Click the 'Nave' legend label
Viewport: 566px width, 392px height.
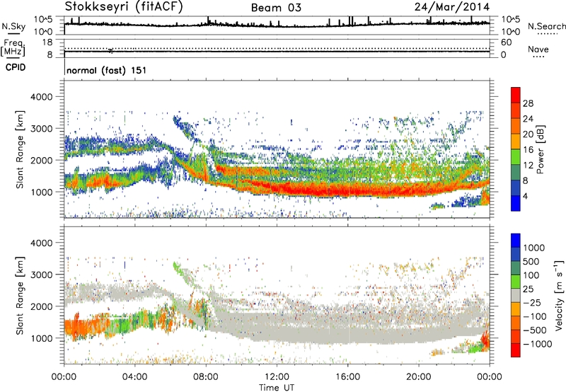click(538, 49)
